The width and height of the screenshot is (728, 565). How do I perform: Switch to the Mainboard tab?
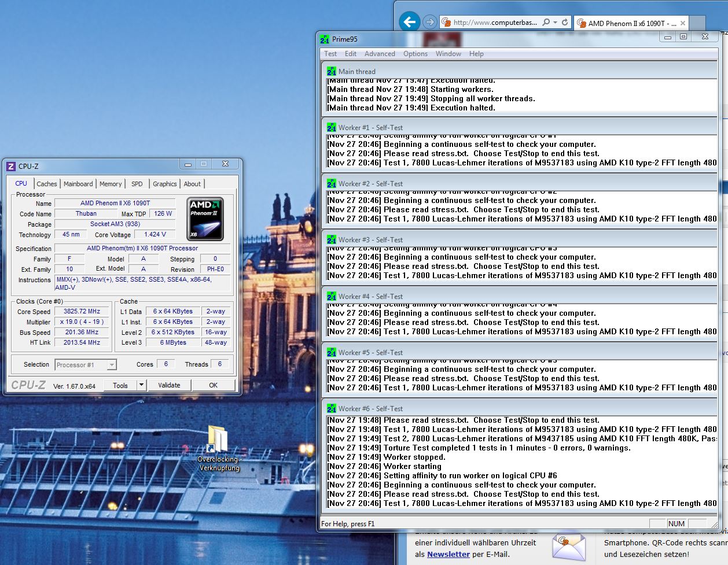[78, 184]
